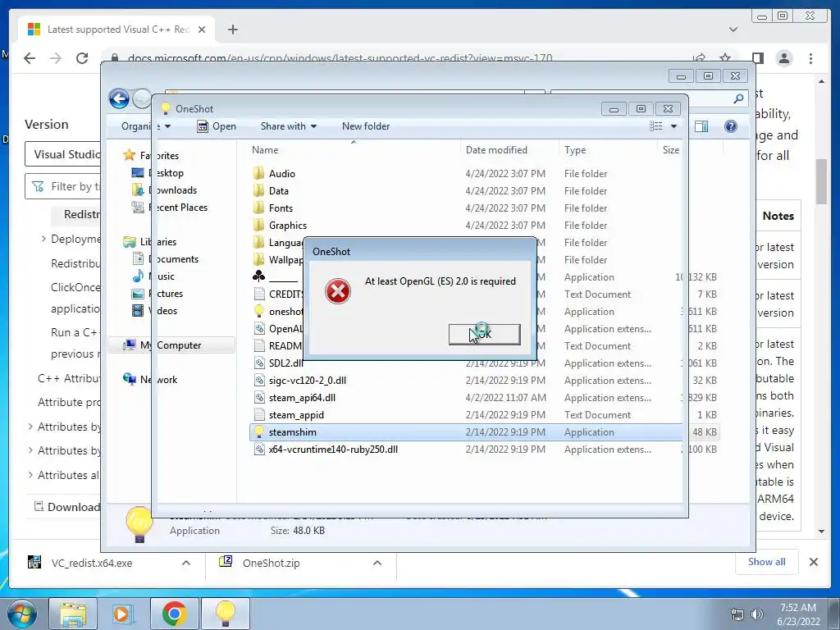The width and height of the screenshot is (840, 630).
Task: Click Open in Explorer toolbar
Action: [217, 126]
